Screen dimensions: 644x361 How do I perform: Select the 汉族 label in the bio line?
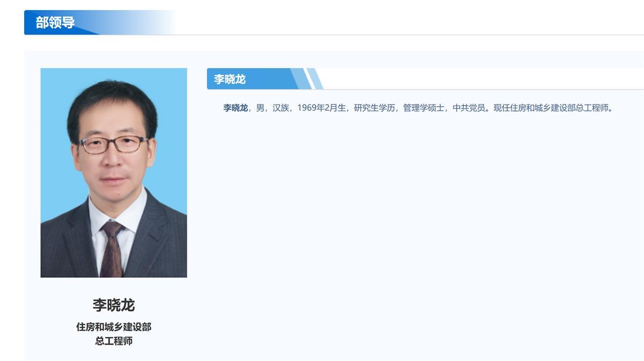[279, 109]
